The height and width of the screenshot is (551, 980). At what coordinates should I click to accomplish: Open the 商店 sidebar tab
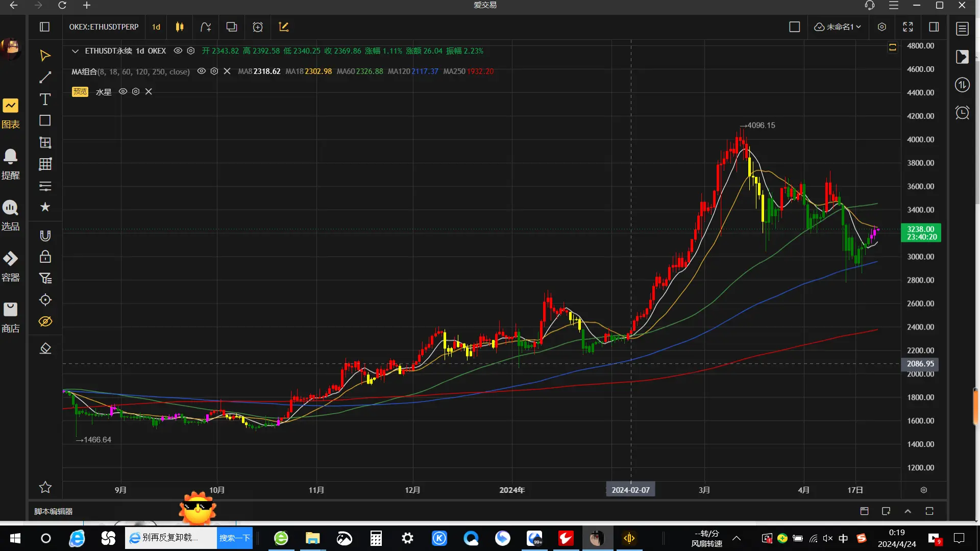(10, 316)
